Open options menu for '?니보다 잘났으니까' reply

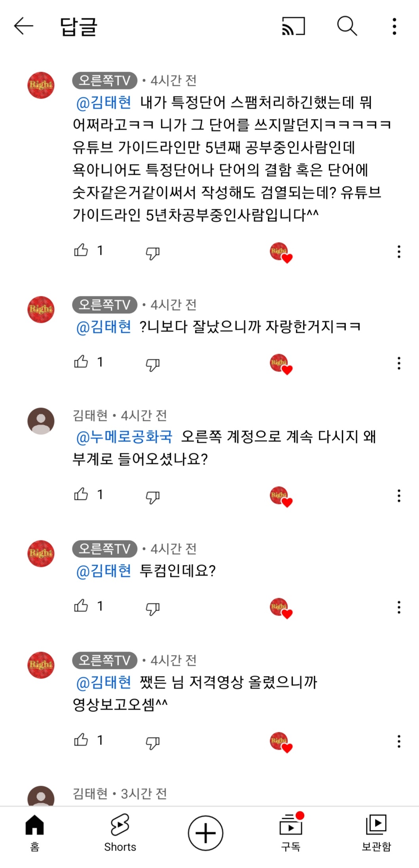click(x=399, y=363)
